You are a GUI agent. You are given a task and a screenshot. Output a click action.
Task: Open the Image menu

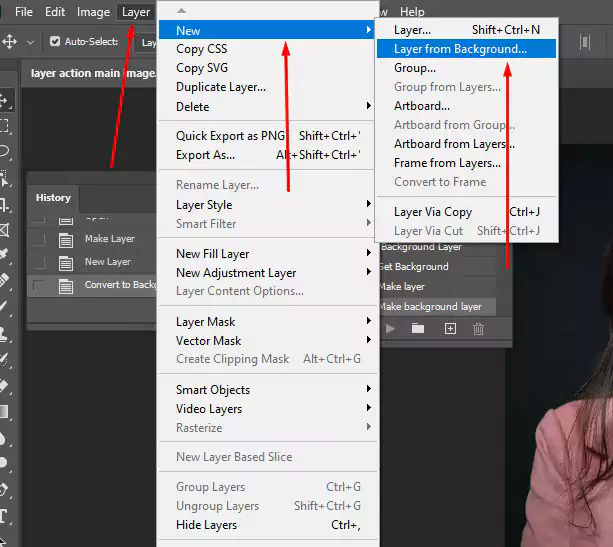tap(93, 12)
